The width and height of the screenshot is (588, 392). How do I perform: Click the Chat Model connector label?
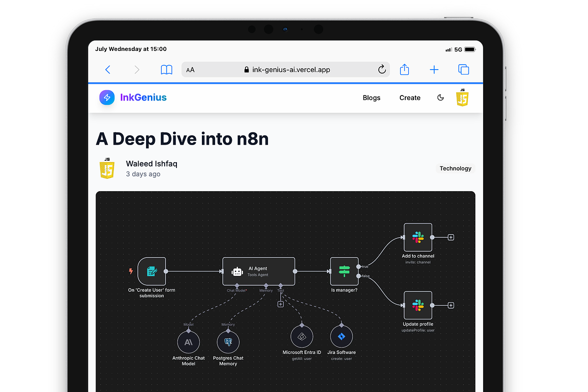coord(237,291)
